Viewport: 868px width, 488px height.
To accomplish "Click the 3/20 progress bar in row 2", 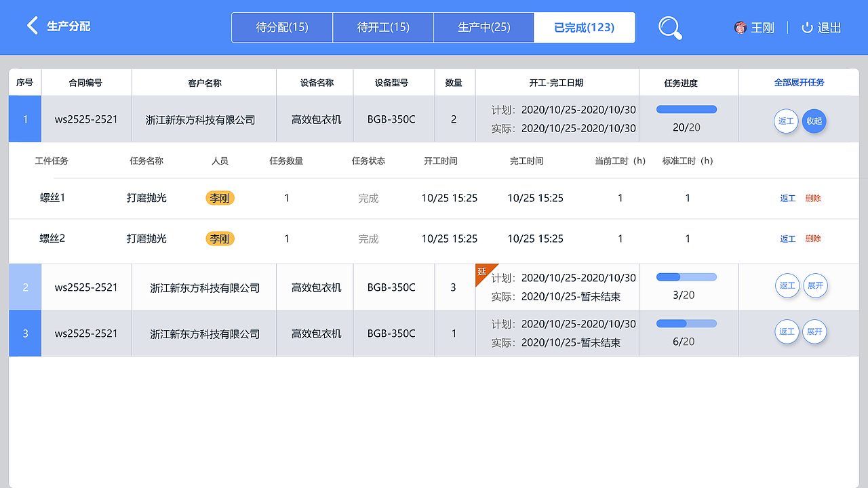I will click(x=686, y=277).
